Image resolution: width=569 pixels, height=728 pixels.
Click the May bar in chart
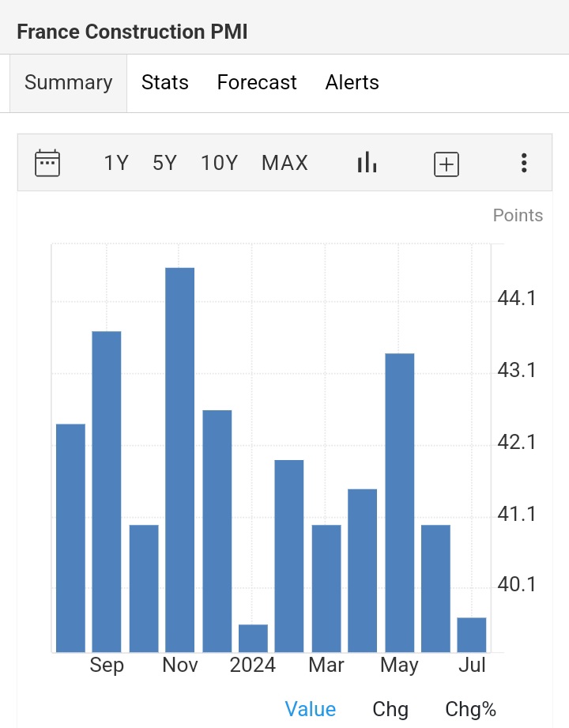pyautogui.click(x=399, y=502)
